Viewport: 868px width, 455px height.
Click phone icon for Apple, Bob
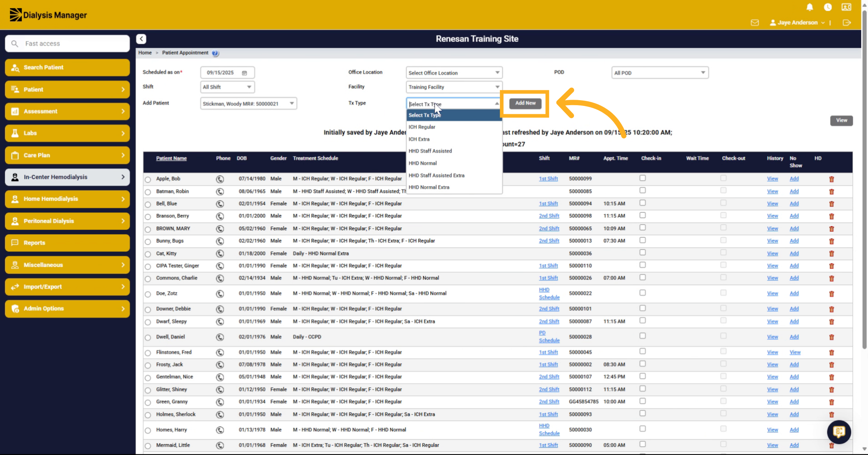click(x=220, y=179)
